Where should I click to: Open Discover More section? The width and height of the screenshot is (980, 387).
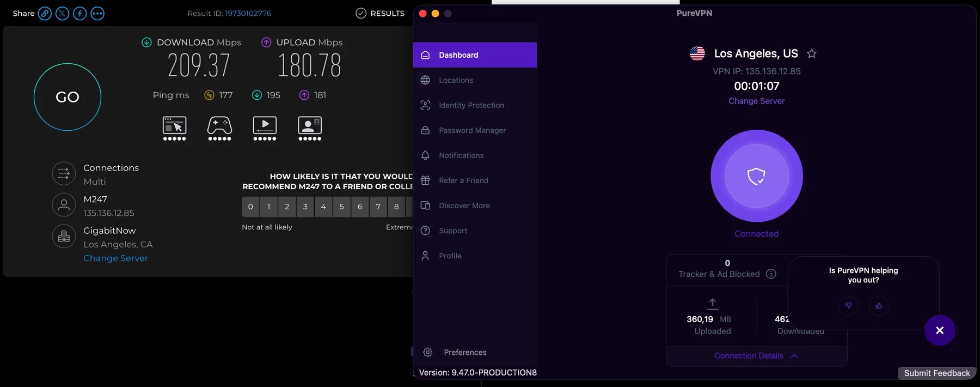tap(475, 205)
